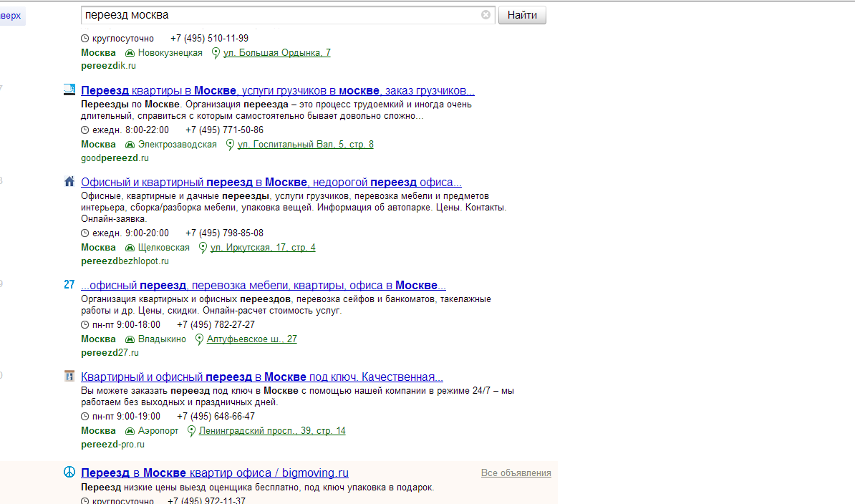Click metro icon next to Новокузнецкая

pyautogui.click(x=130, y=53)
